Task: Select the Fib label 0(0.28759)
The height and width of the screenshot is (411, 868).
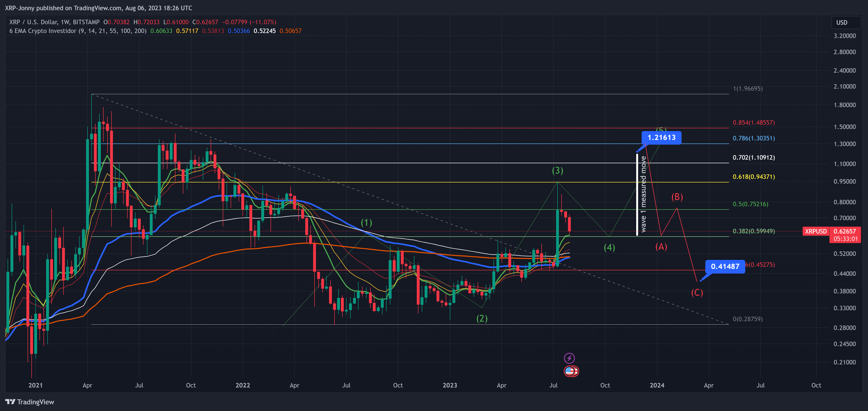Action: point(748,319)
